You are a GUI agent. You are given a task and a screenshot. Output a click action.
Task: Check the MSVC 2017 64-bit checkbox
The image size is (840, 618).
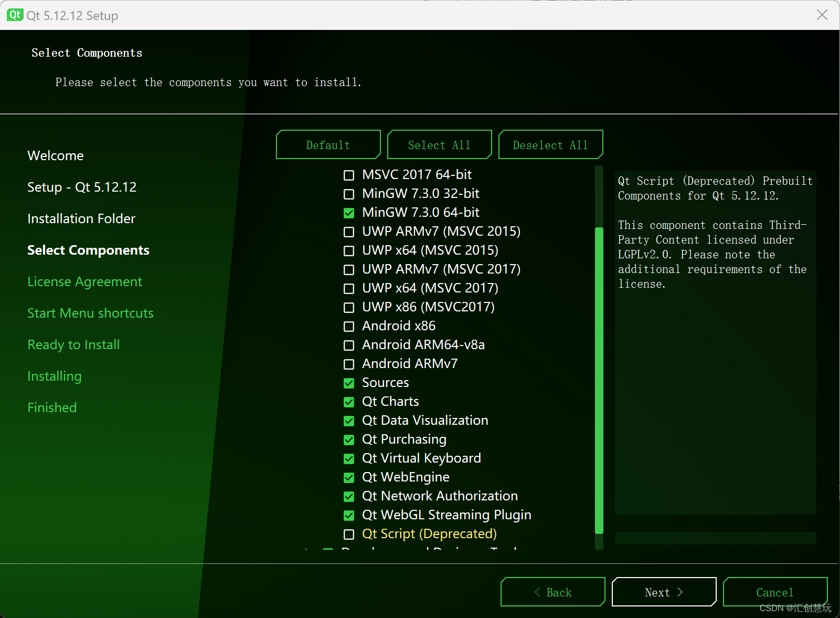tap(349, 175)
